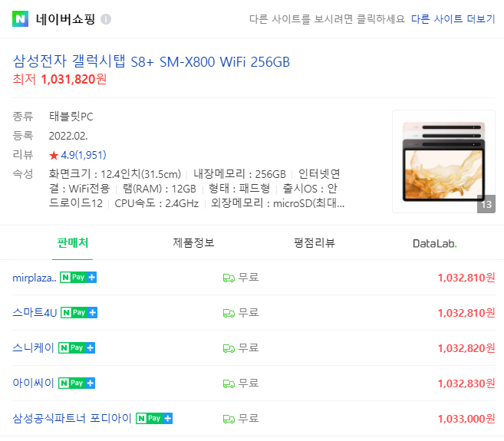Click the Naver Shopping N logo icon
The height and width of the screenshot is (441, 504).
coord(20,19)
